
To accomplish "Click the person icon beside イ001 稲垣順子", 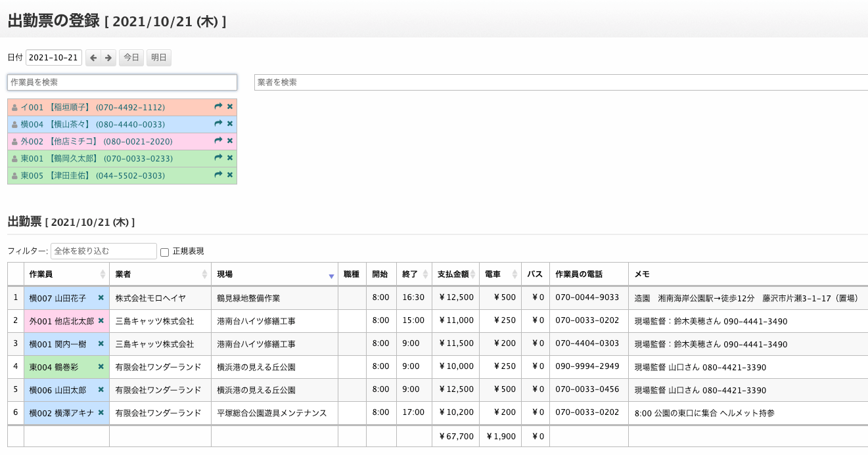I will tap(14, 107).
